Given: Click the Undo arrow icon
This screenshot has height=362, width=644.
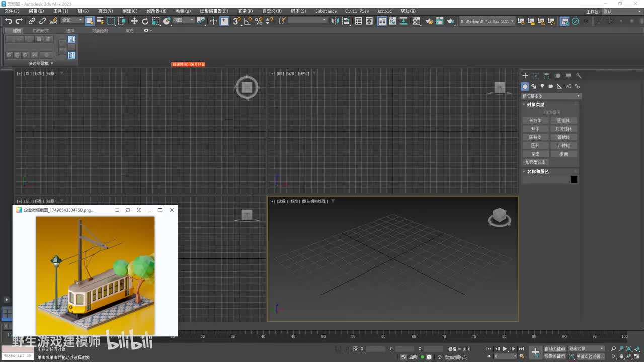Looking at the screenshot, I should (8, 21).
